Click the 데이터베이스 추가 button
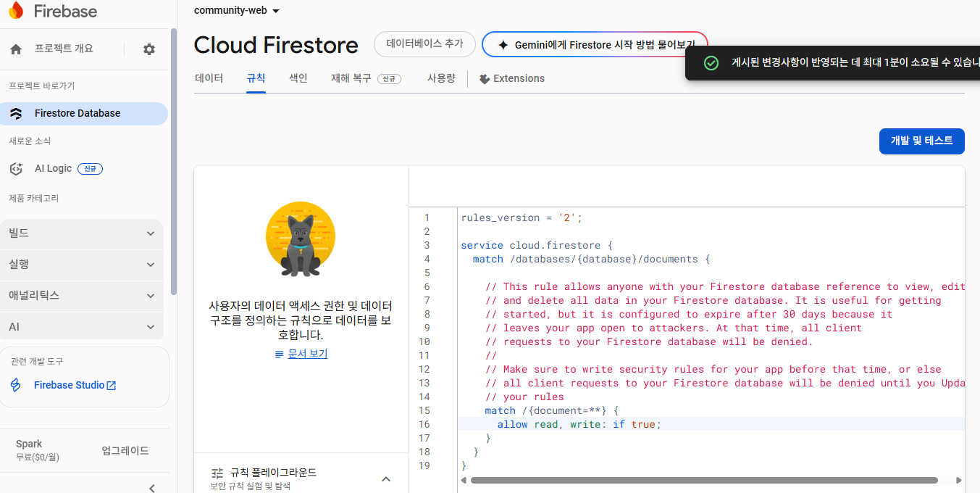The width and height of the screenshot is (980, 493). pos(424,44)
